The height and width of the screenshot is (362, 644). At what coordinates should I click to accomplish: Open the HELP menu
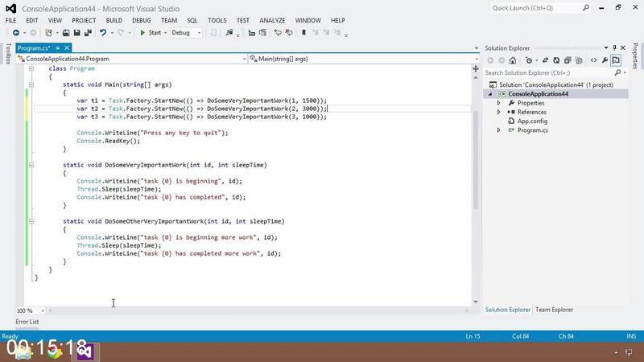338,20
